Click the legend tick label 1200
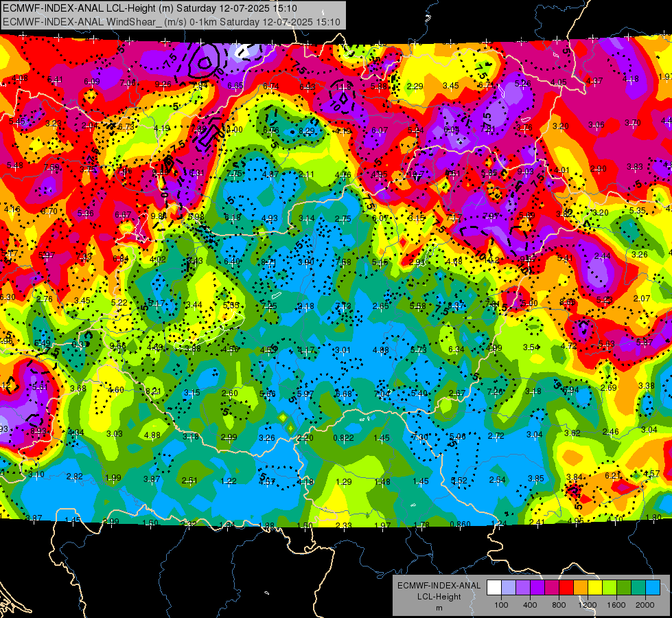Screen dimensions: 672x618 (x=587, y=605)
